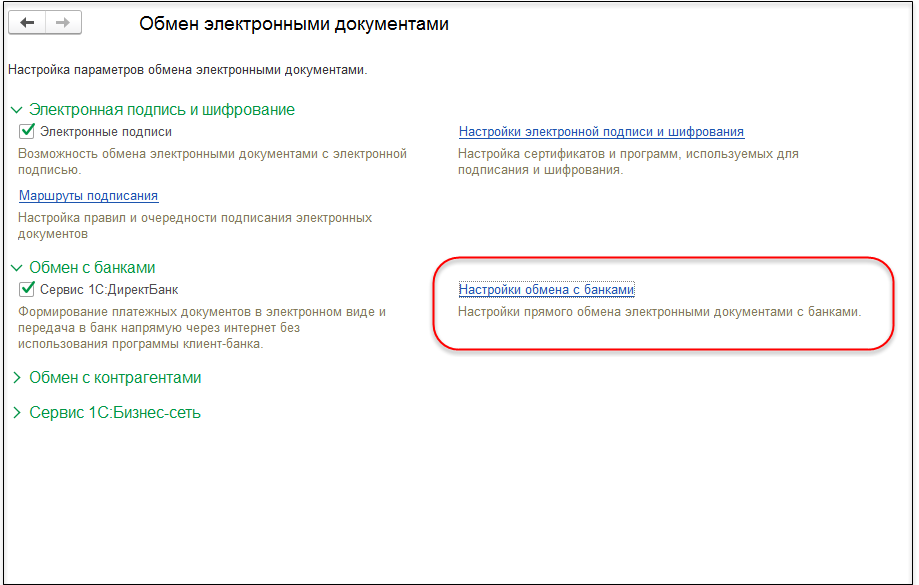Screen dimensions: 919x585
Task: Click description text under Настройки обмена с банками
Action: coord(659,312)
